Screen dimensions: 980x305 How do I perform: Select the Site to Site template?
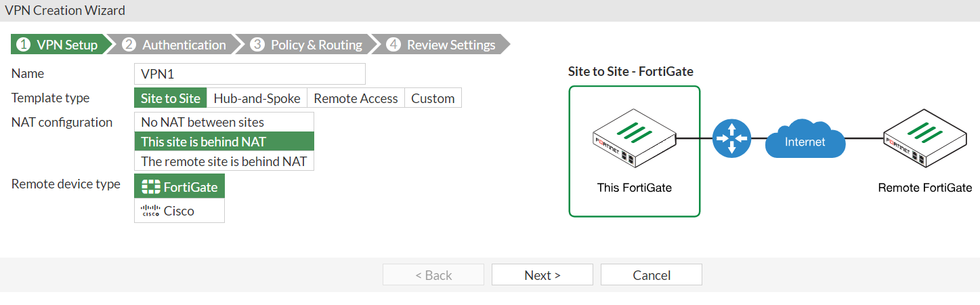(171, 98)
